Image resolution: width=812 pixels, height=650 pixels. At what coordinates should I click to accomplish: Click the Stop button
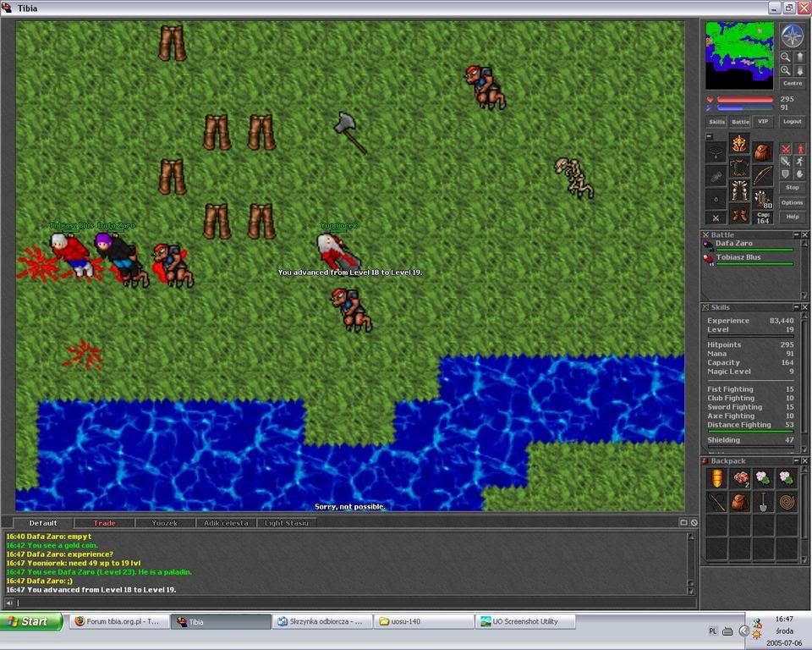(x=793, y=188)
